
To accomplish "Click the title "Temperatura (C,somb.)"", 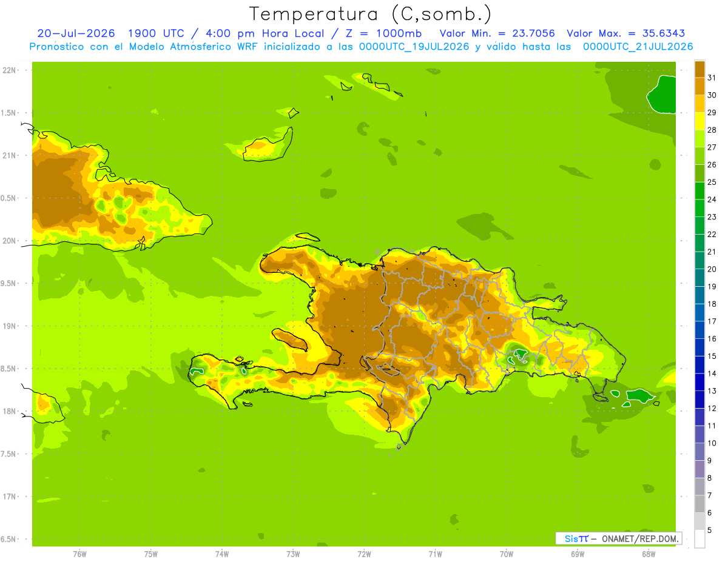I will pyautogui.click(x=370, y=14).
